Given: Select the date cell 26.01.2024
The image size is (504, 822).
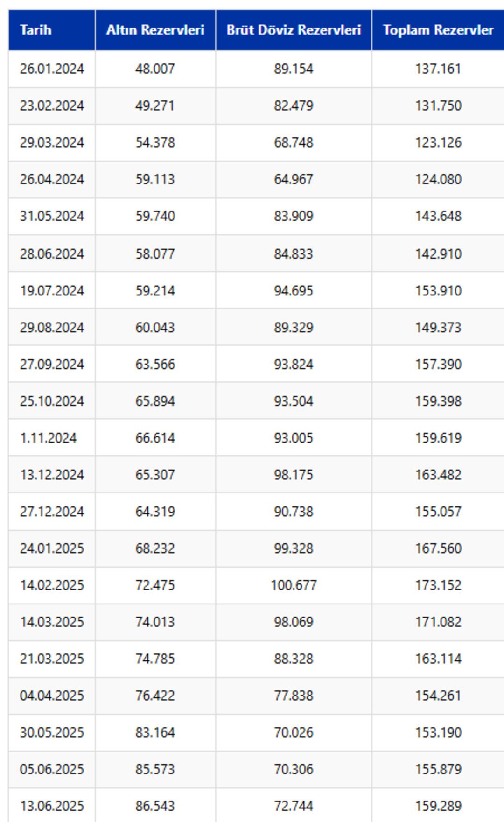Looking at the screenshot, I should pyautogui.click(x=52, y=69).
